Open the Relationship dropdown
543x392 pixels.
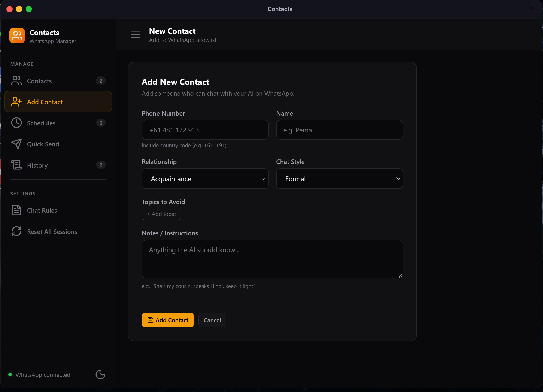(x=205, y=179)
